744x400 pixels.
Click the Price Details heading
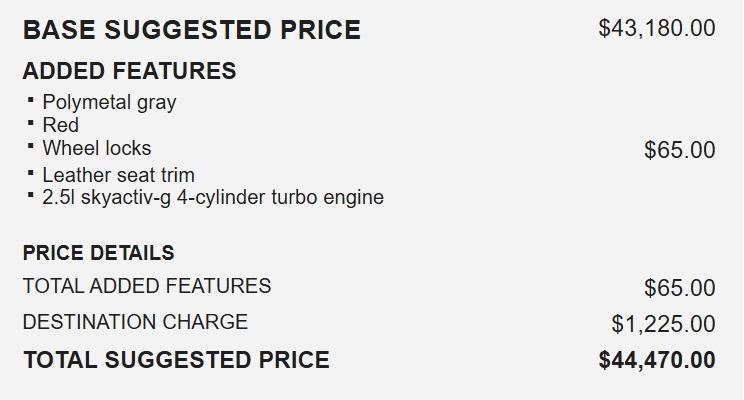98,253
